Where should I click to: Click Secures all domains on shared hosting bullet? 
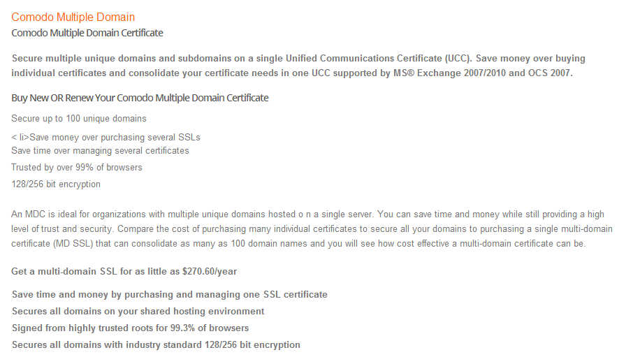pos(138,312)
